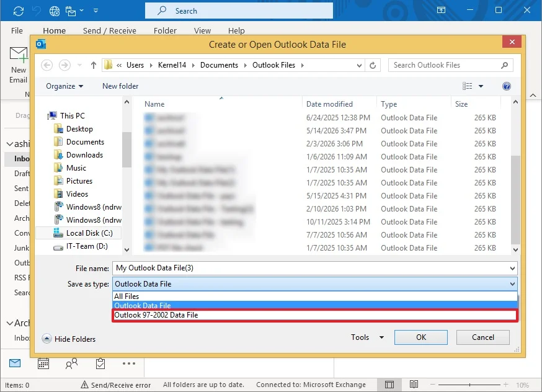Image resolution: width=542 pixels, height=392 pixels.
Task: Select This PC in navigation tree
Action: tap(66, 115)
